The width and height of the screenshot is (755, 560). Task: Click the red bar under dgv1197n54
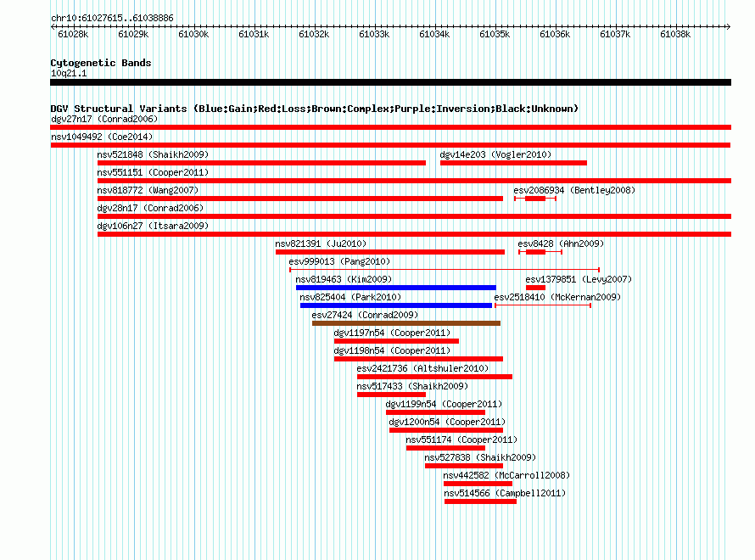pos(396,341)
